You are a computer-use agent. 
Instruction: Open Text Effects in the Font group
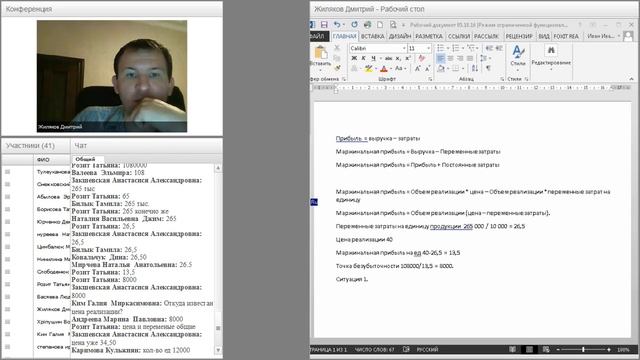click(355, 69)
